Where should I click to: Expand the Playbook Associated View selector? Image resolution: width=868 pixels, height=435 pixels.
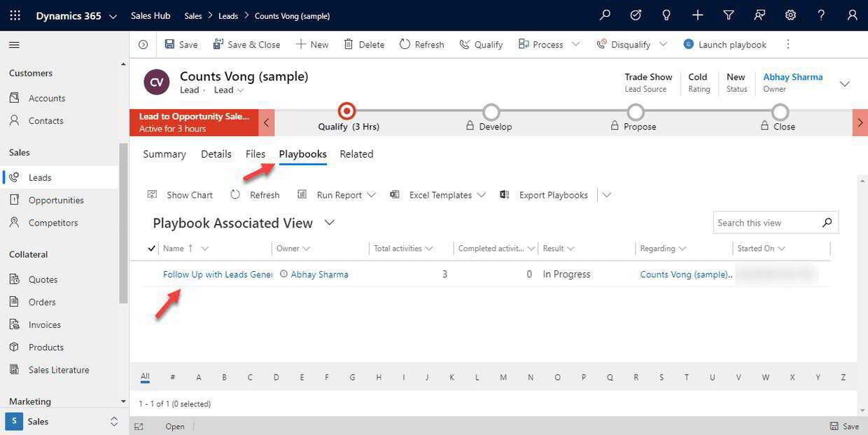click(x=328, y=223)
